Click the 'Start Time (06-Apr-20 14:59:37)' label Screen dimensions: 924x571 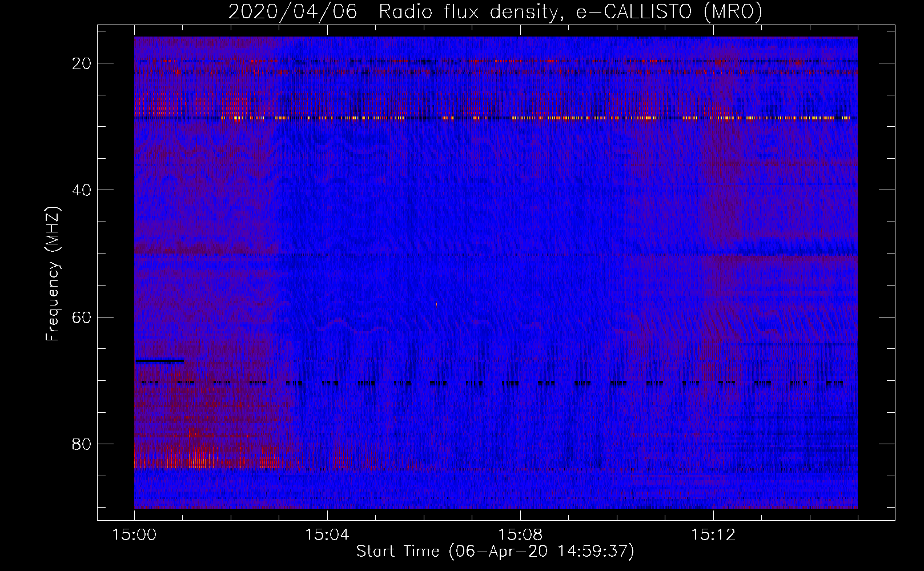pos(495,552)
